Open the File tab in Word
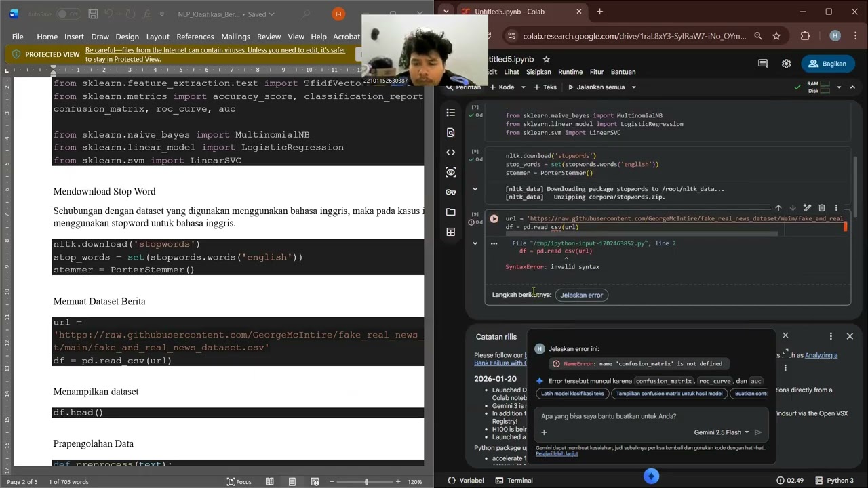 point(18,37)
